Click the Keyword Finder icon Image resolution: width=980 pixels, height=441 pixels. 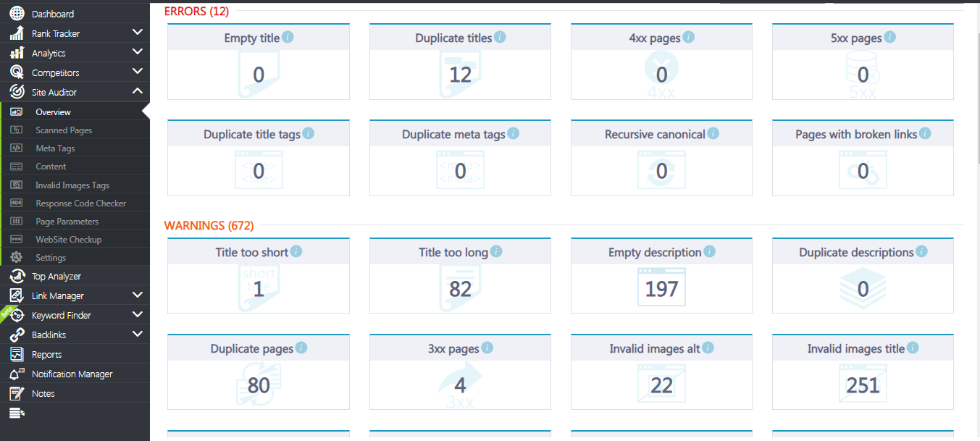pos(17,315)
